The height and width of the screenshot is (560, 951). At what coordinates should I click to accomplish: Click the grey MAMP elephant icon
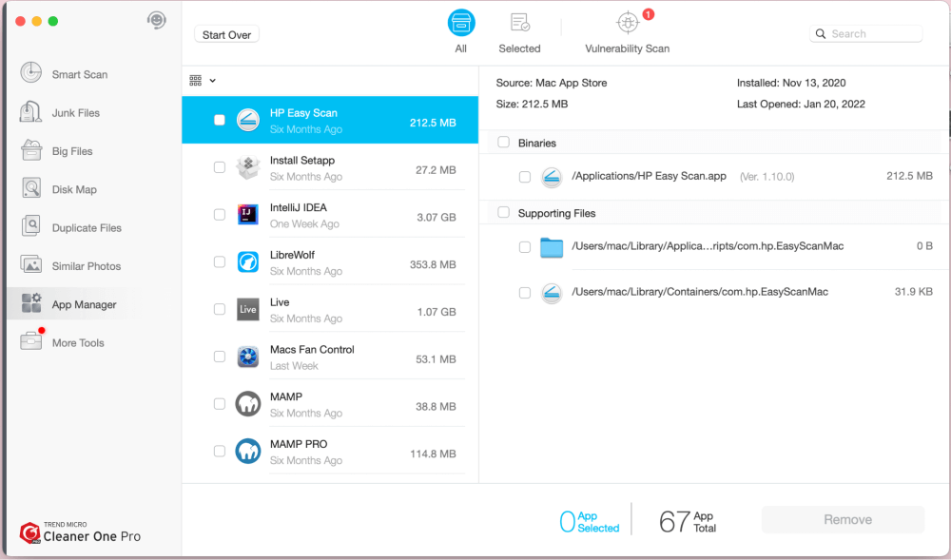tap(248, 404)
